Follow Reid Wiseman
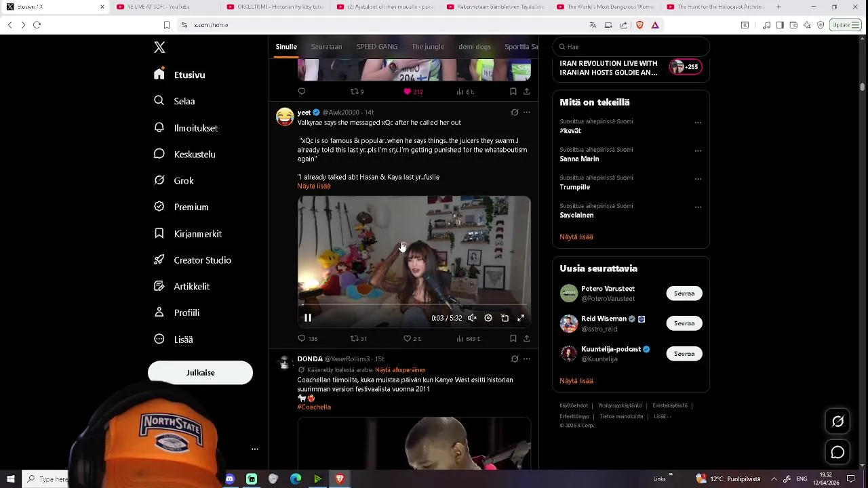The height and width of the screenshot is (488, 868). coord(684,323)
